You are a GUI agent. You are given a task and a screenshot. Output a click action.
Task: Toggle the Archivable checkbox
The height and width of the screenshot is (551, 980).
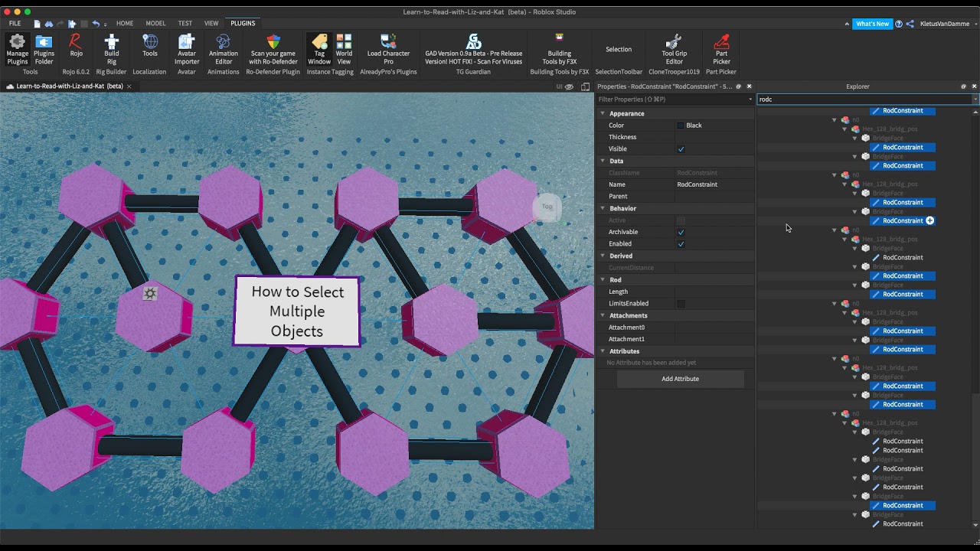(681, 232)
